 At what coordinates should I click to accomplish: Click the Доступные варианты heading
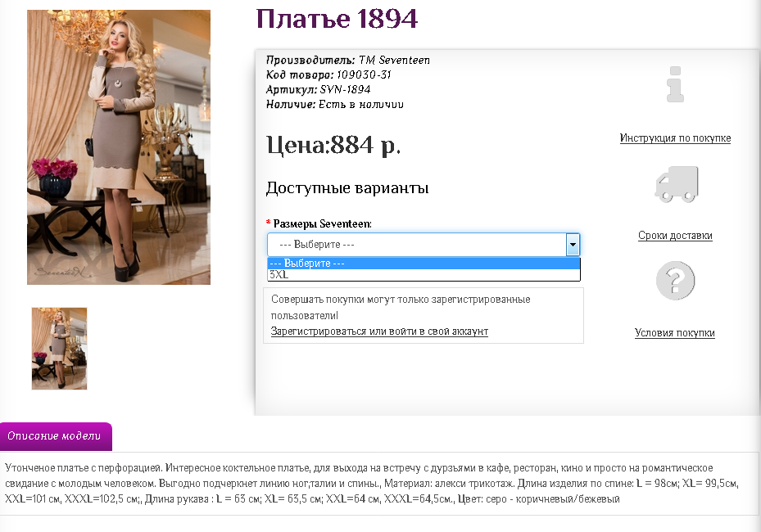point(347,188)
